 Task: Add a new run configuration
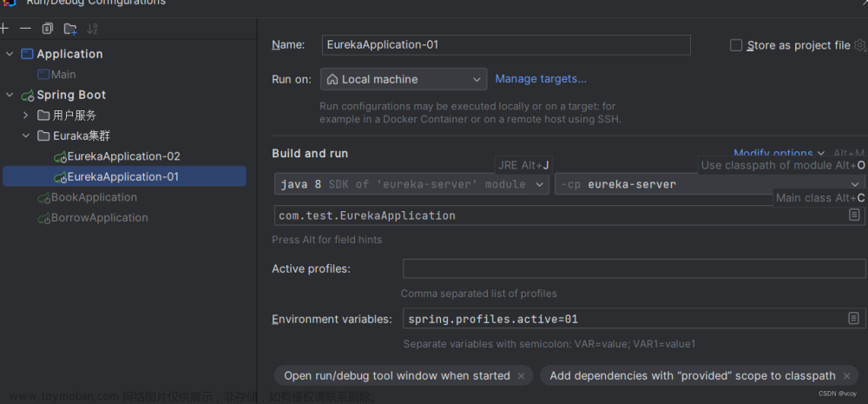3,29
